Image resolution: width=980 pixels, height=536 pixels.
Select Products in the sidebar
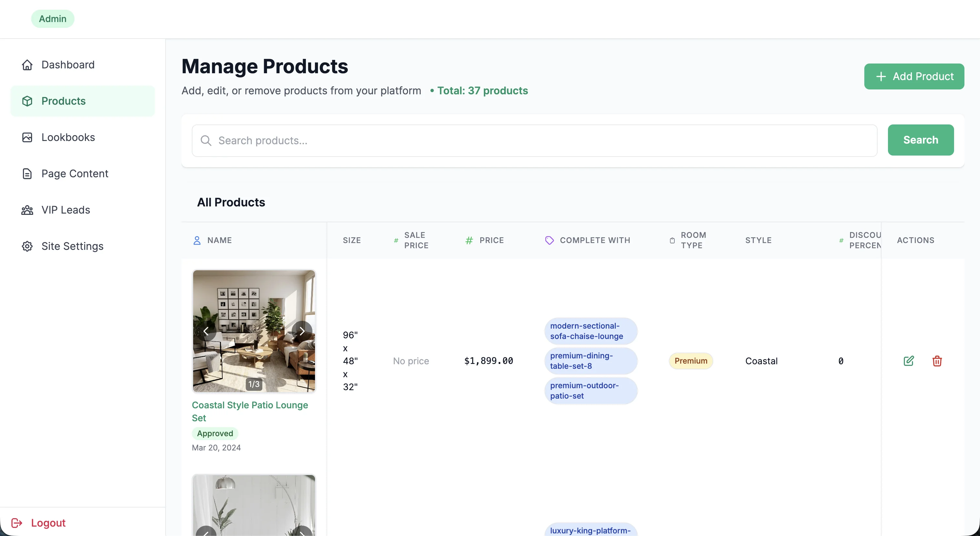pos(83,101)
